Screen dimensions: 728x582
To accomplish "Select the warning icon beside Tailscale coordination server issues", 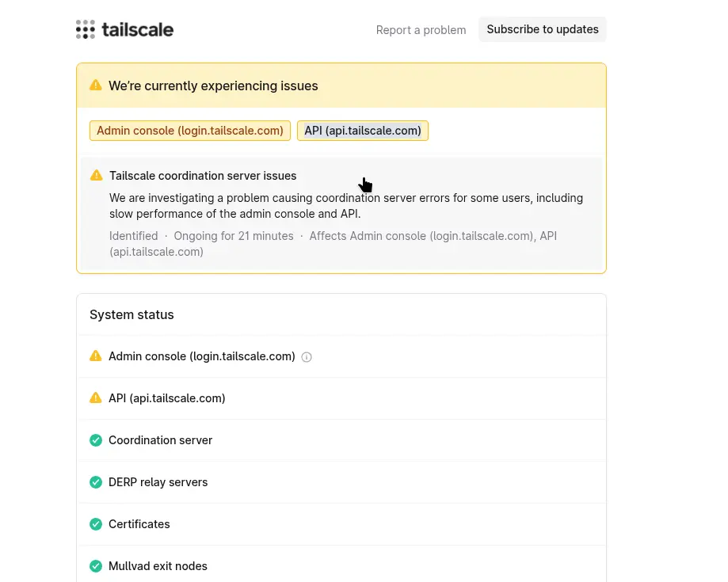I will click(x=96, y=175).
